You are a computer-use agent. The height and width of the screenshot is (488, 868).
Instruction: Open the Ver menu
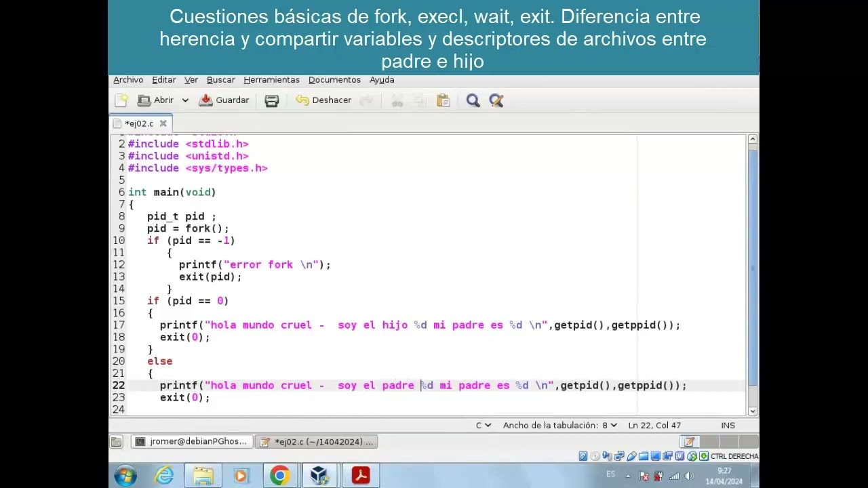(191, 80)
